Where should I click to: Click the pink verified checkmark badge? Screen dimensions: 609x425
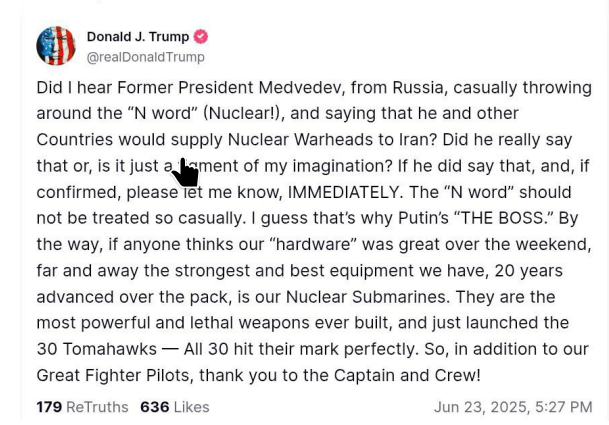click(200, 37)
